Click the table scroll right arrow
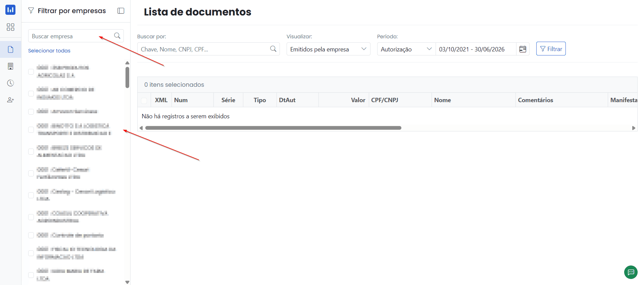Screen dimensions: 644x285 tap(634, 128)
